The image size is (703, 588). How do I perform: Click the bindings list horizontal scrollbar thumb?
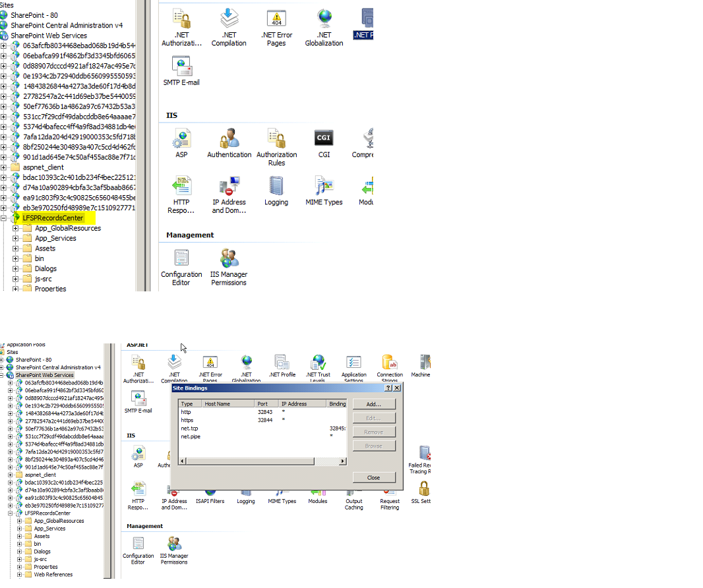(250, 461)
